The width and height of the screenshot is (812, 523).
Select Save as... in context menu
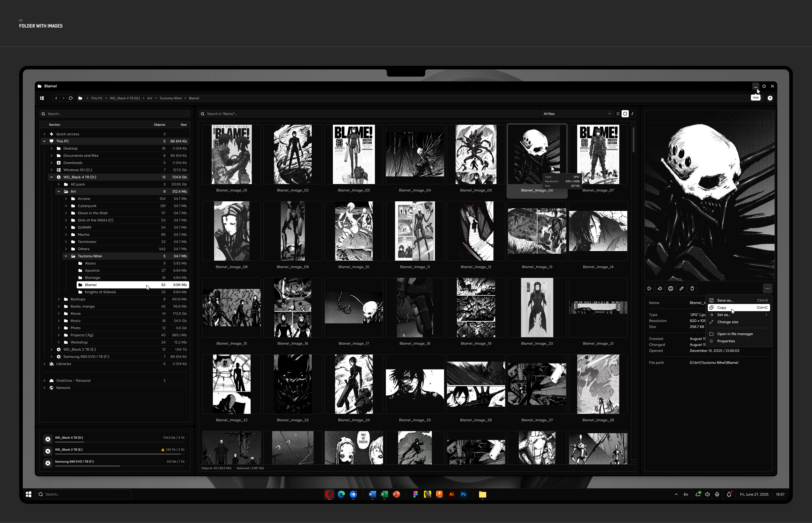pyautogui.click(x=725, y=300)
